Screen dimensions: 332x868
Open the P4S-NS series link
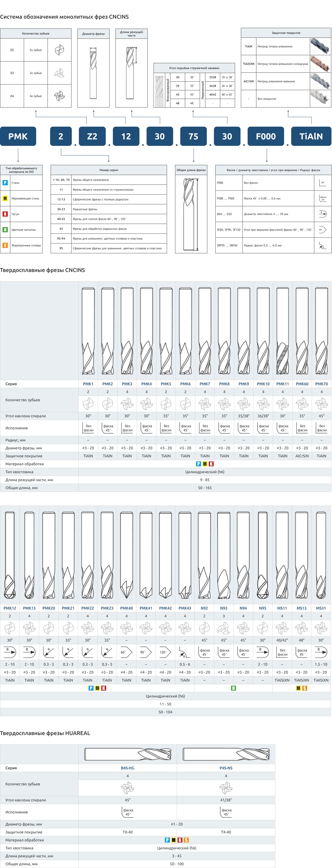coord(226,768)
